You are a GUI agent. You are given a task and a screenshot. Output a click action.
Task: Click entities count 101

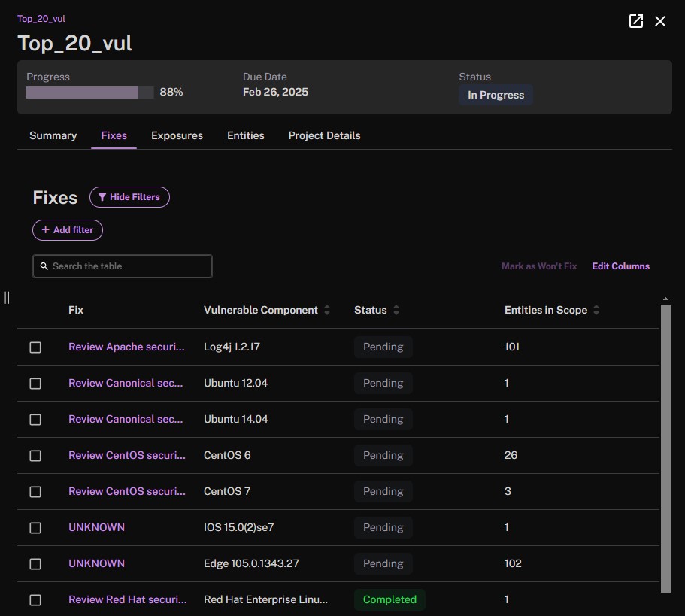pyautogui.click(x=511, y=347)
